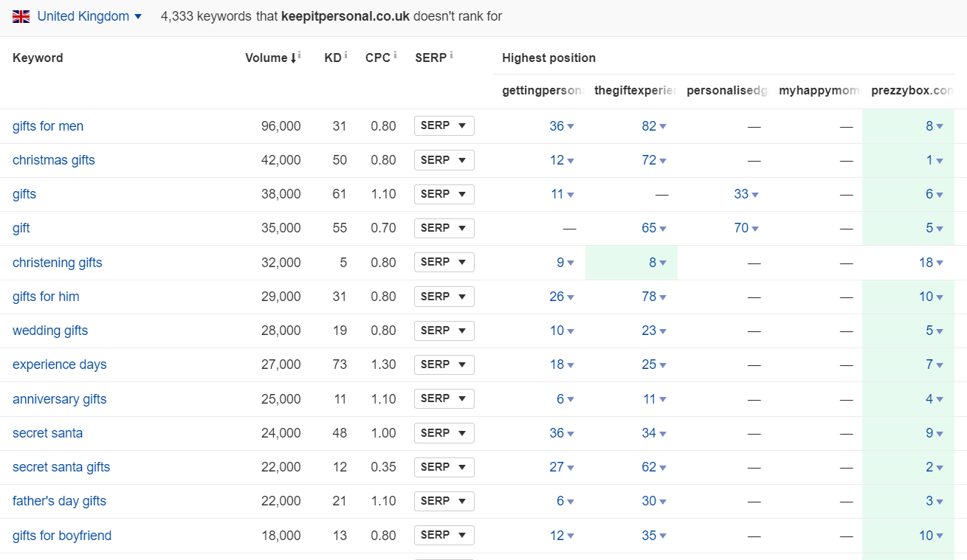Open 'gifts for men' keyword link
The width and height of the screenshot is (967, 560).
[x=48, y=126]
